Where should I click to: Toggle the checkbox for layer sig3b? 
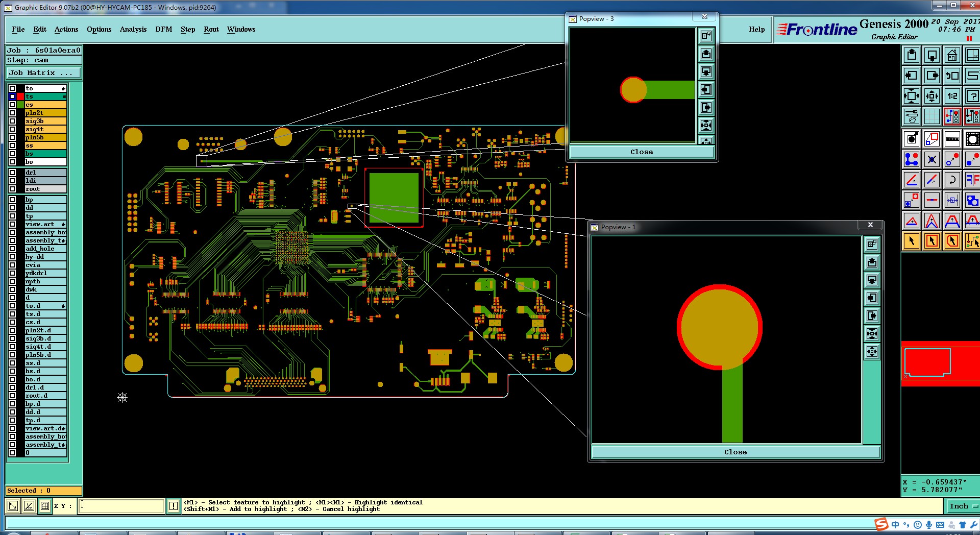[12, 121]
